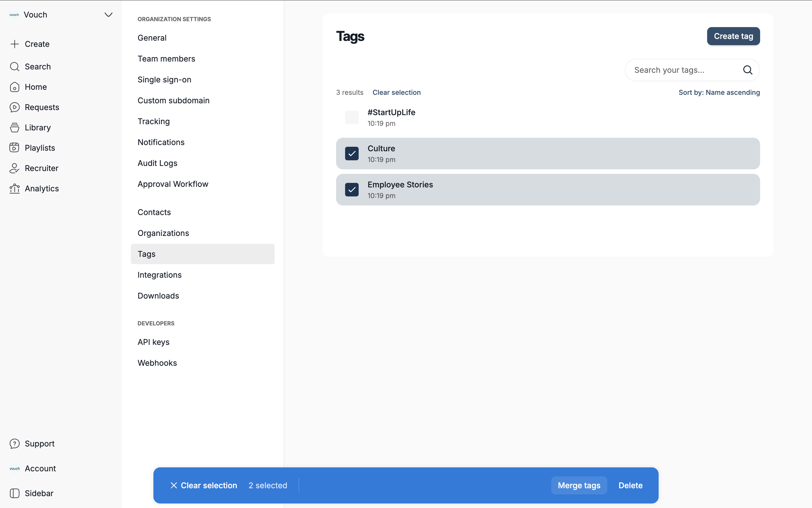The width and height of the screenshot is (812, 508).
Task: Click the 2 selected count text
Action: 268,485
